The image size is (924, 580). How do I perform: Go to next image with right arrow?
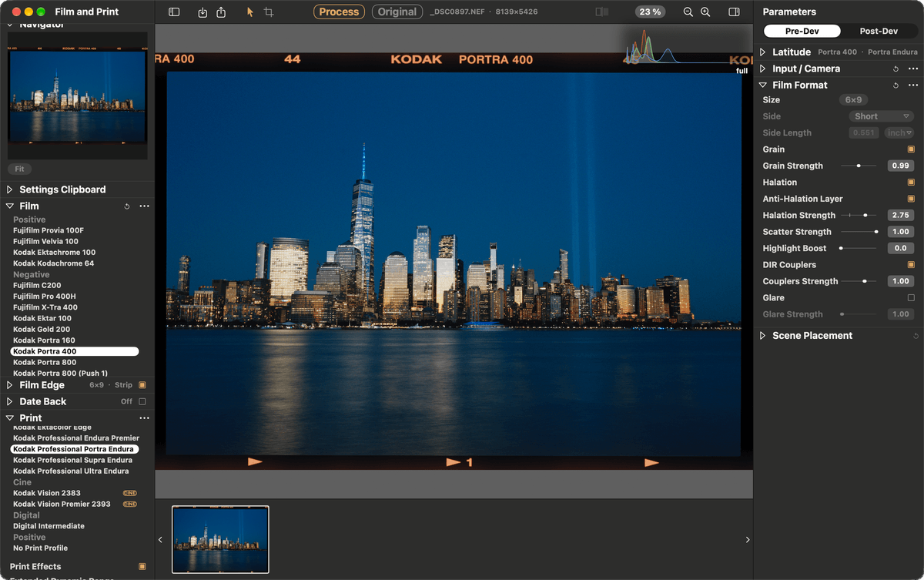click(x=748, y=540)
